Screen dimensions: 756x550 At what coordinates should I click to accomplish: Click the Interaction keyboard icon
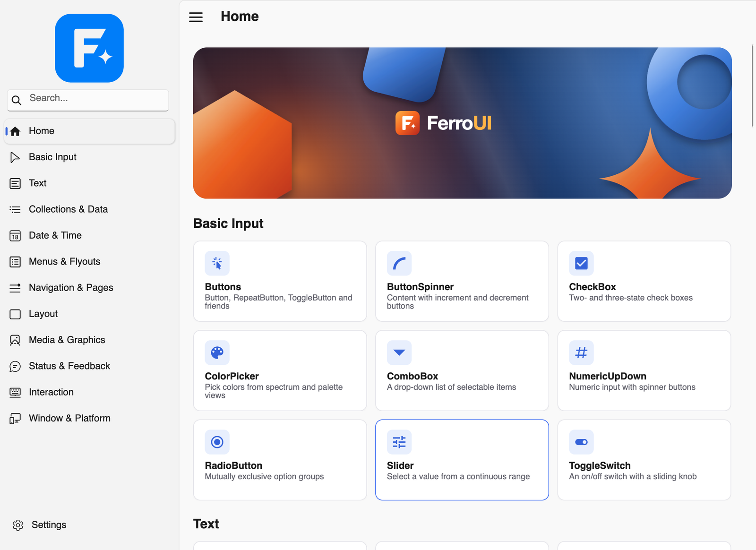coord(15,392)
